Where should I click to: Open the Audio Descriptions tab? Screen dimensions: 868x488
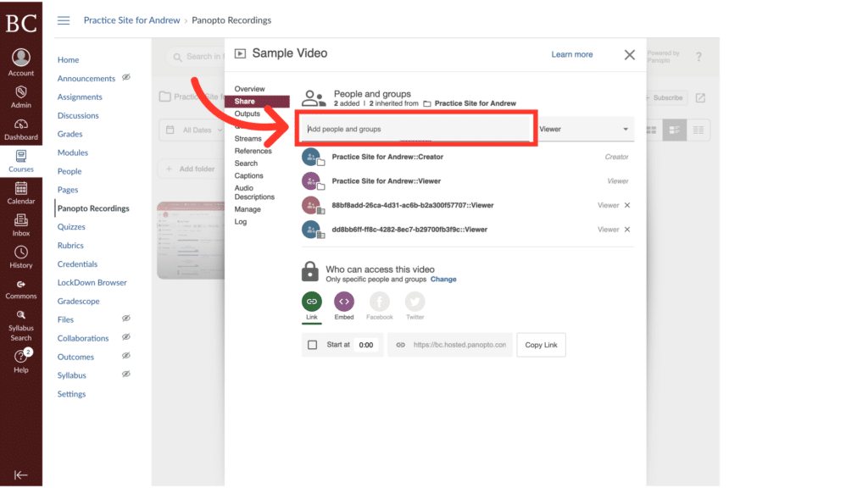[254, 192]
